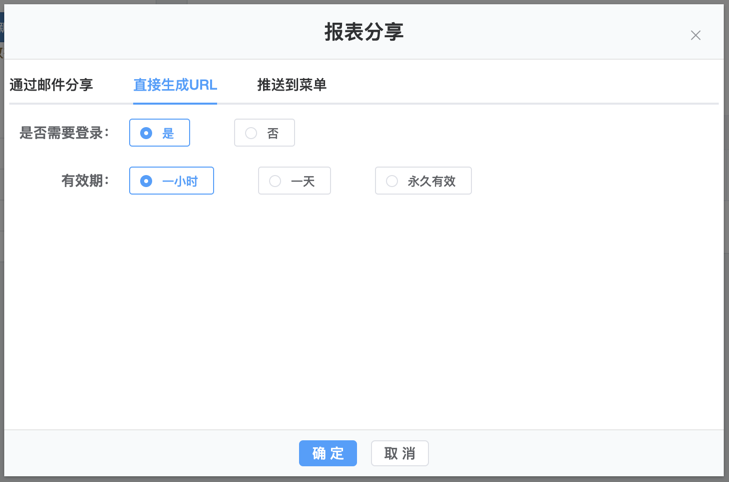Select the 是 radio circle for login required

point(146,133)
